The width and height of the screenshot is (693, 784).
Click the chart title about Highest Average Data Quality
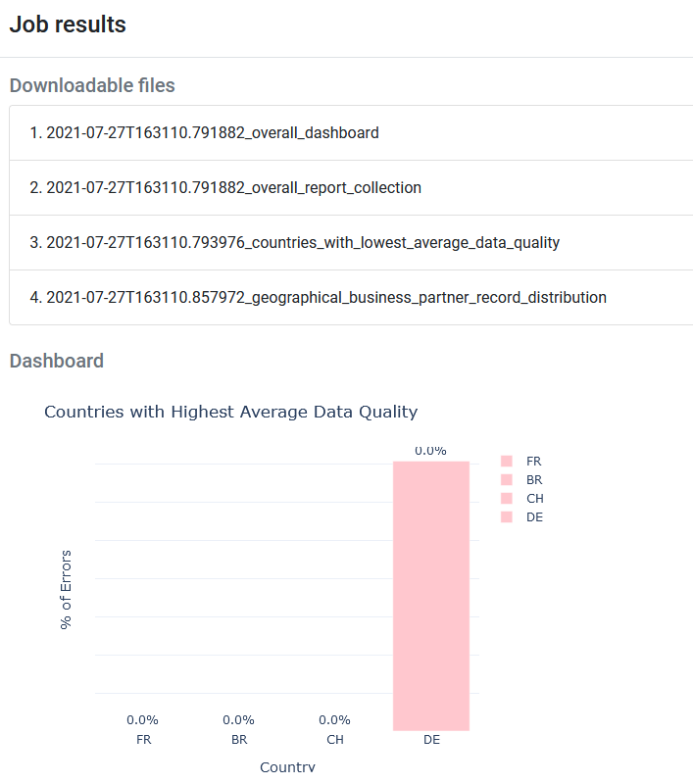(x=231, y=412)
